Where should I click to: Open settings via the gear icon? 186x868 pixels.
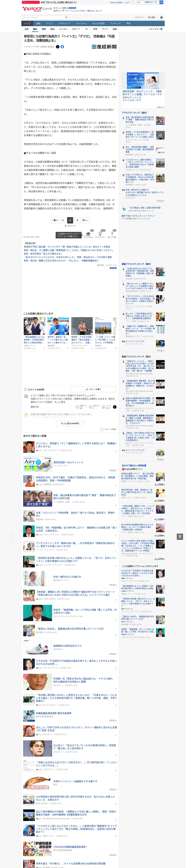point(161,17)
